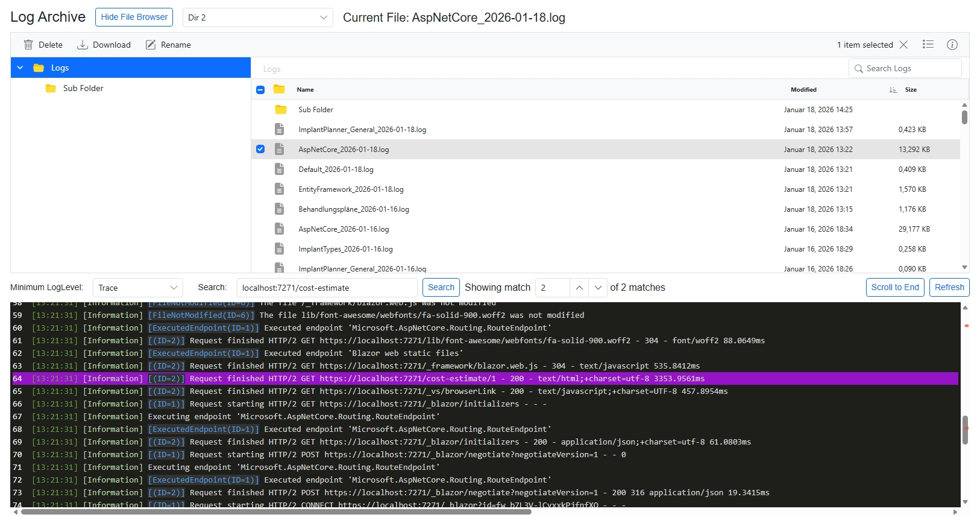
Task: Click the Delete trash icon
Action: 28,45
